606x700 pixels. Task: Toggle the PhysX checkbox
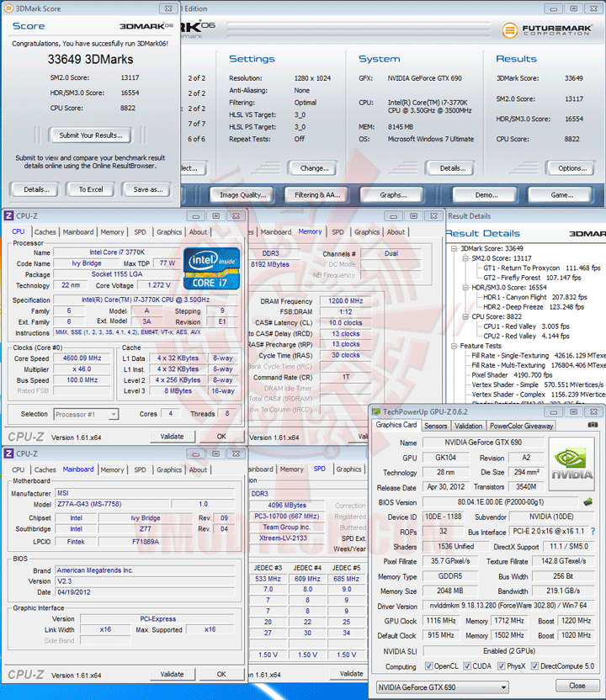501,666
